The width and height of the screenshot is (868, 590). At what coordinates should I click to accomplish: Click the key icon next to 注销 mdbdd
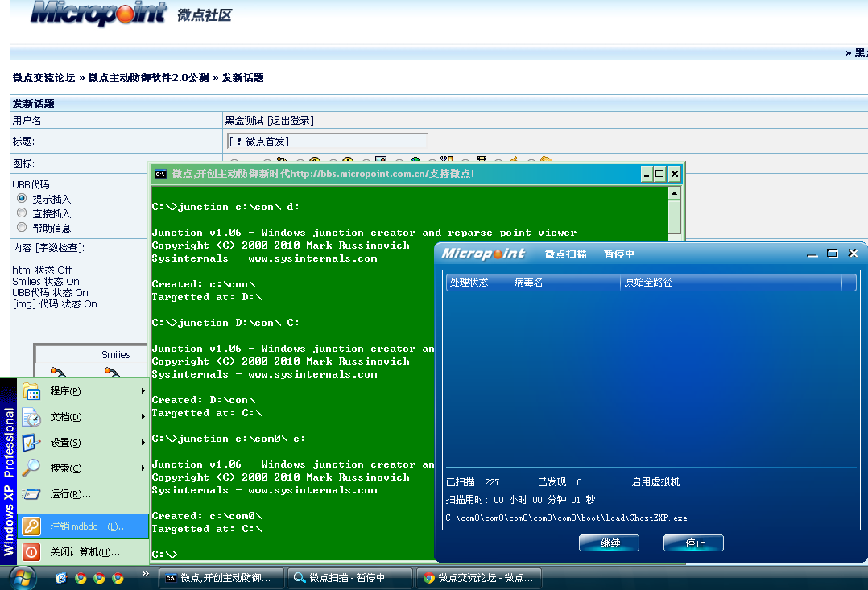31,526
